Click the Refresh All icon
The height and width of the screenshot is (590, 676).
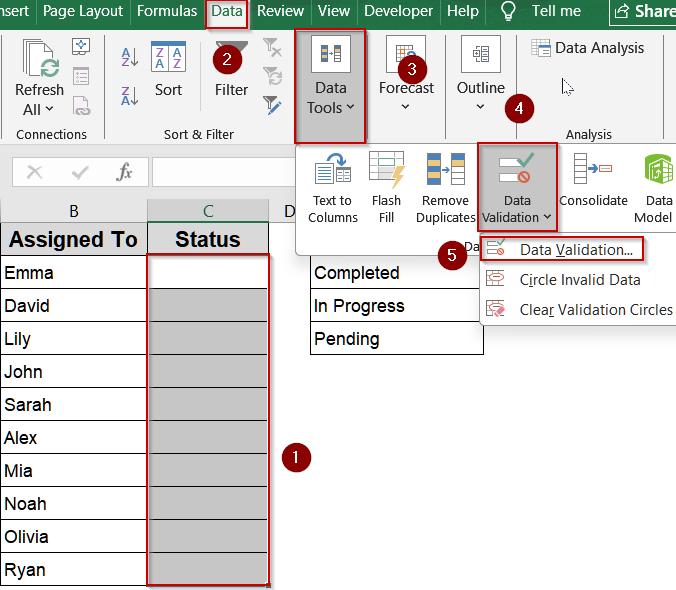[x=40, y=59]
